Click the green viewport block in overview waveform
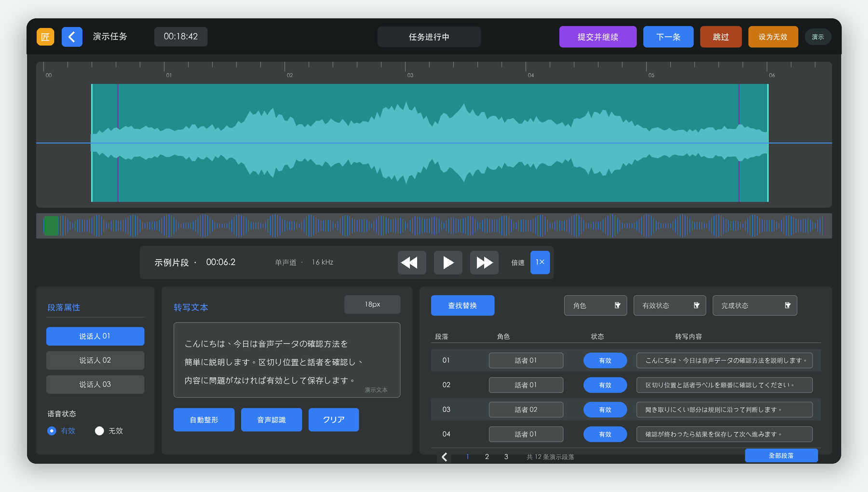 (51, 226)
